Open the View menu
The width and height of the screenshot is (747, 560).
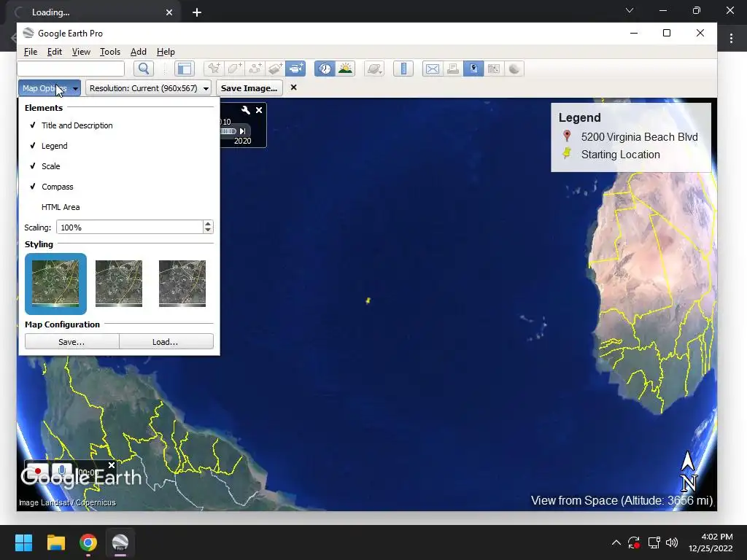click(81, 52)
